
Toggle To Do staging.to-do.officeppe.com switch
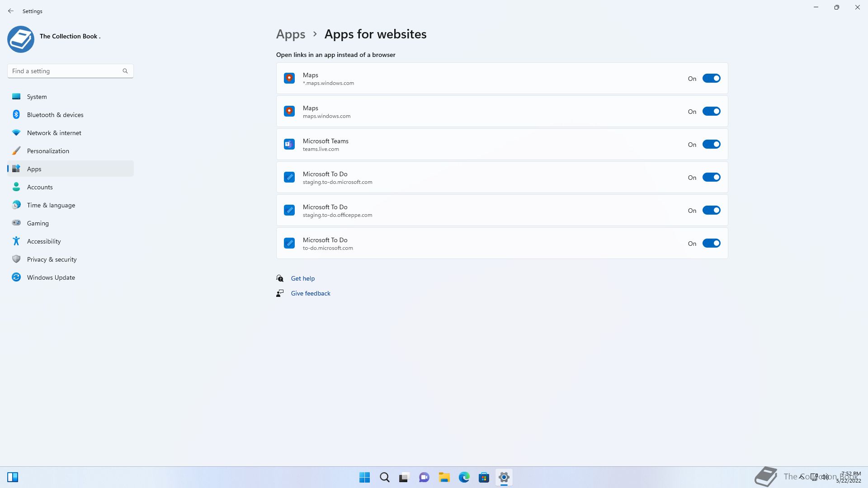coord(711,211)
